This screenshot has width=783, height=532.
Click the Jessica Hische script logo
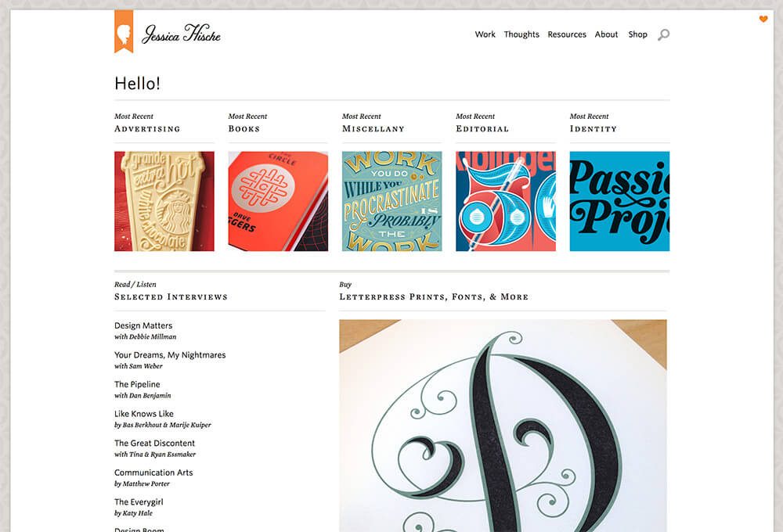[182, 34]
